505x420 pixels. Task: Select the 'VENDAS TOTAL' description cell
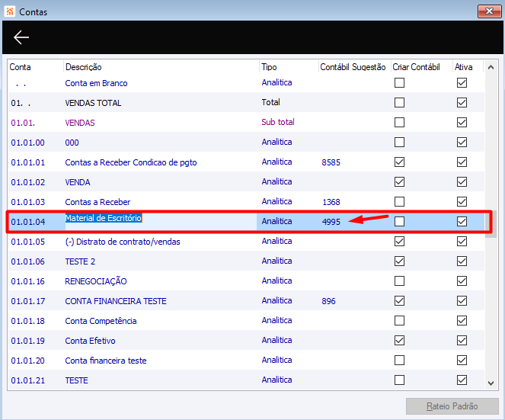[93, 103]
